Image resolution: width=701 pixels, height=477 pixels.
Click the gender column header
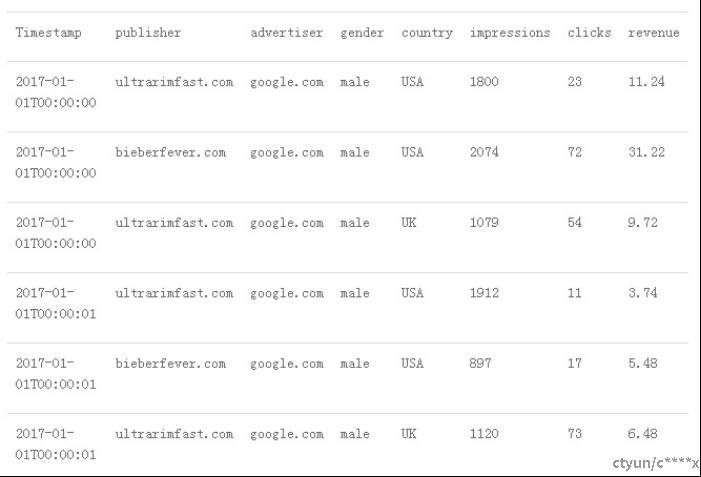[362, 33]
